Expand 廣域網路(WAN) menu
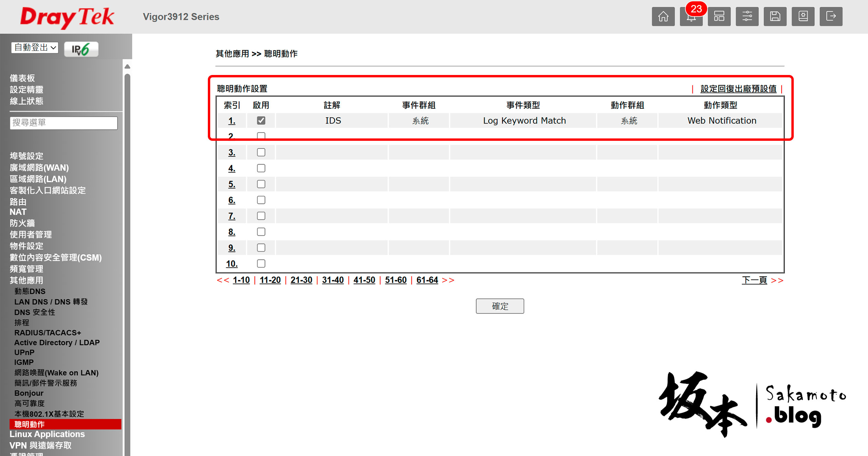The image size is (868, 456). pyautogui.click(x=39, y=168)
